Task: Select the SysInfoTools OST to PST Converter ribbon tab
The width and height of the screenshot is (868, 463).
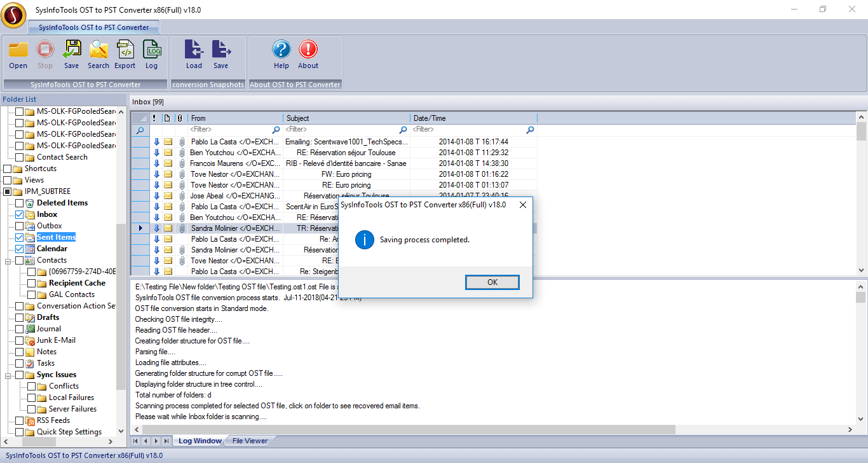Action: tap(94, 27)
